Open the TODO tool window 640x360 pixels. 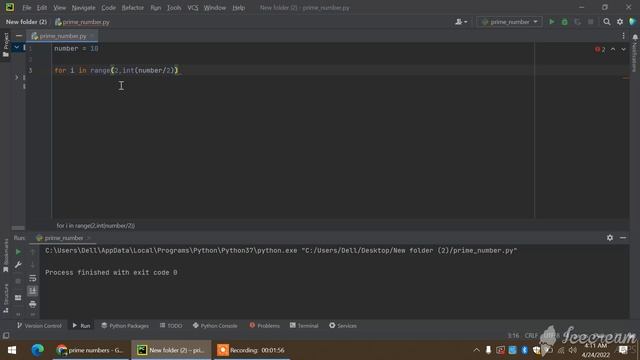(171, 325)
